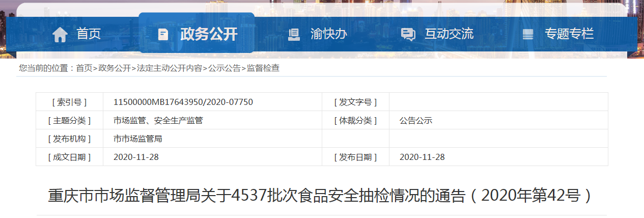Click the [ 体裁分类 ] label cell
Image resolution: width=644 pixels, height=218 pixels.
click(355, 121)
